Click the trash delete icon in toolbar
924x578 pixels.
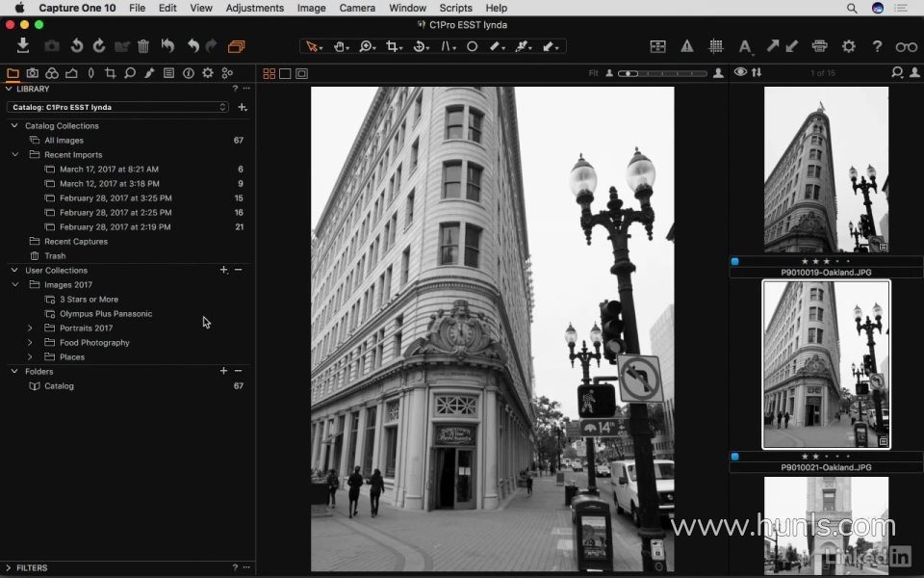143,45
